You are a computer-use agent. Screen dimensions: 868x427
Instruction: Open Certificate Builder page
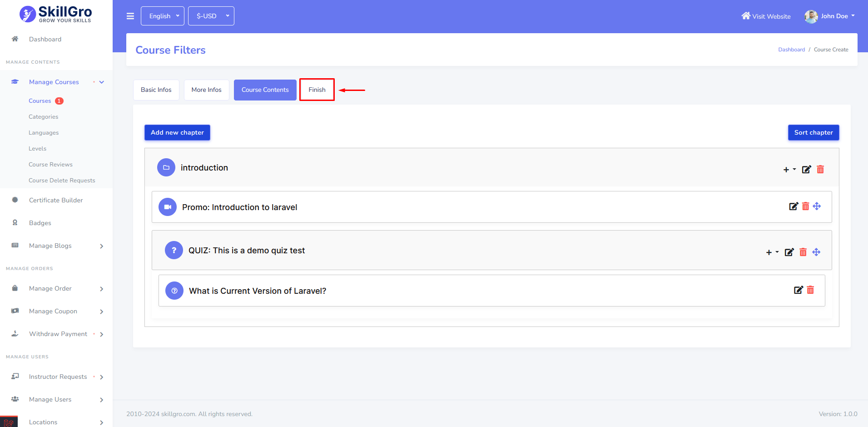pos(56,200)
